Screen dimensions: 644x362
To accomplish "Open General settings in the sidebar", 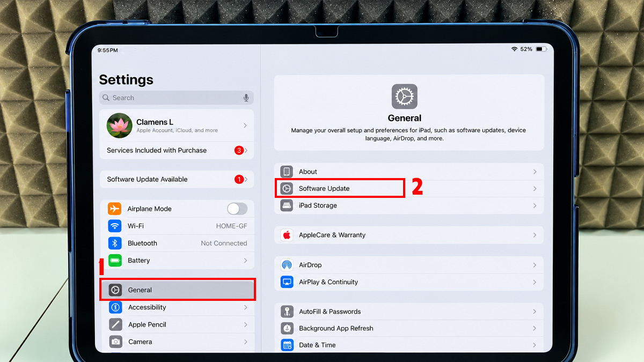I will click(177, 290).
